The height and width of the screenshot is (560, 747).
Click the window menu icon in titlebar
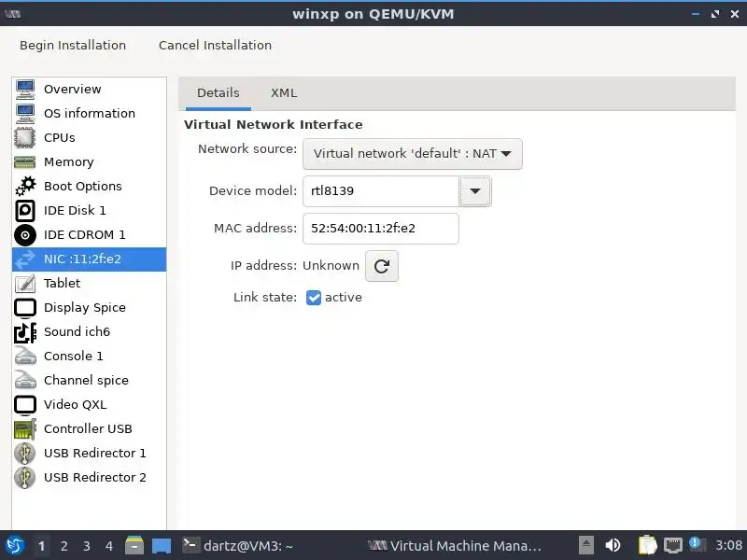(13, 14)
